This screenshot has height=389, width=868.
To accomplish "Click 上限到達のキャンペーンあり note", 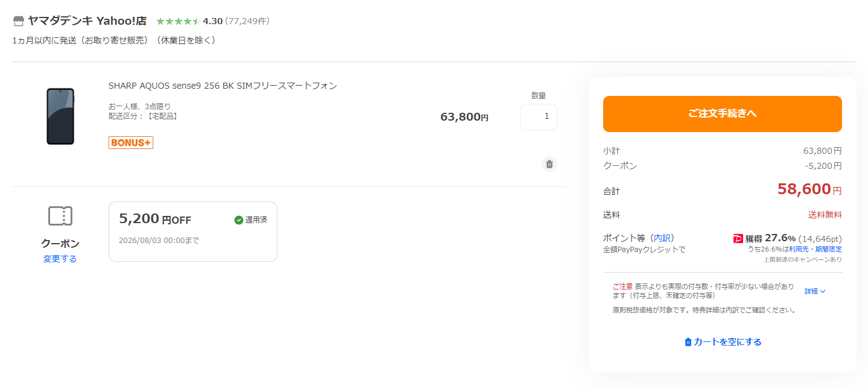I will click(803, 259).
